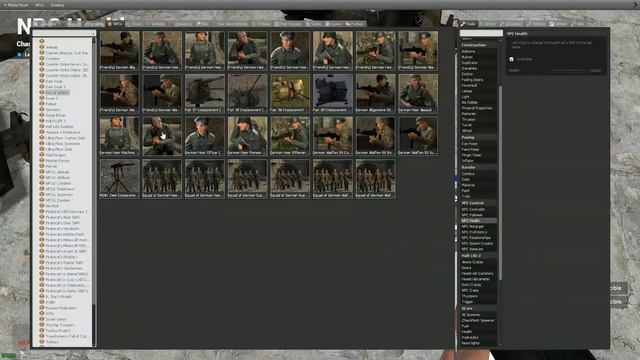Collapse the NPC Control tool group header
The height and width of the screenshot is (360, 640).
tap(479, 203)
